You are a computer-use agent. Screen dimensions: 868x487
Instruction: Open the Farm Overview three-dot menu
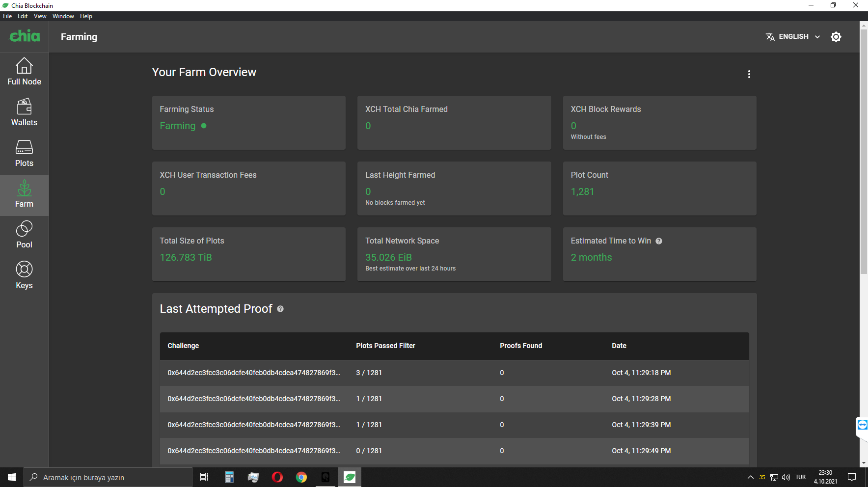[x=749, y=74]
